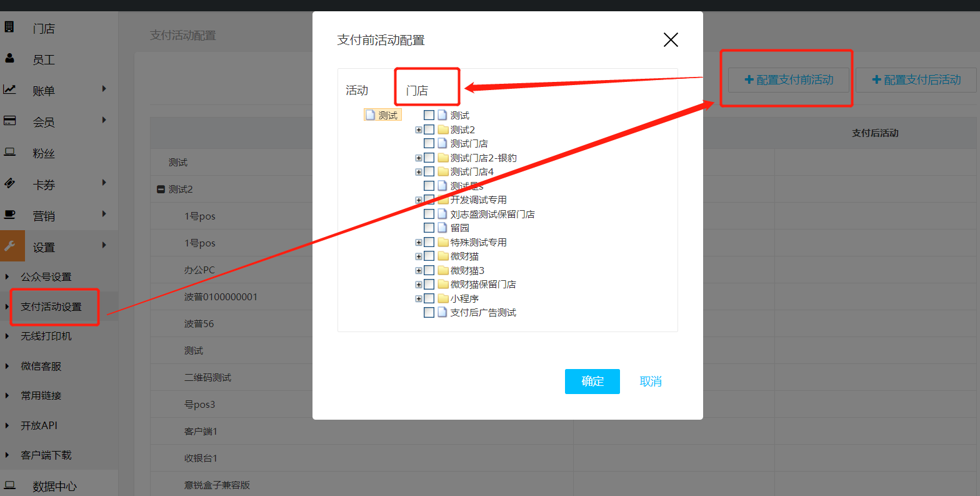
Task: Click the 门店 building icon in sidebar
Action: 9,27
